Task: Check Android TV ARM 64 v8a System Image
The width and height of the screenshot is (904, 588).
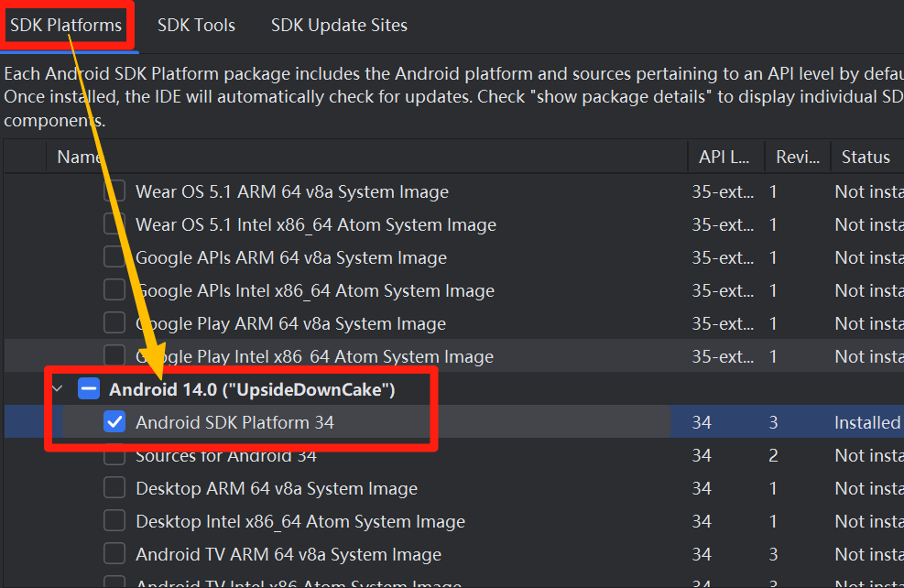Action: [114, 554]
